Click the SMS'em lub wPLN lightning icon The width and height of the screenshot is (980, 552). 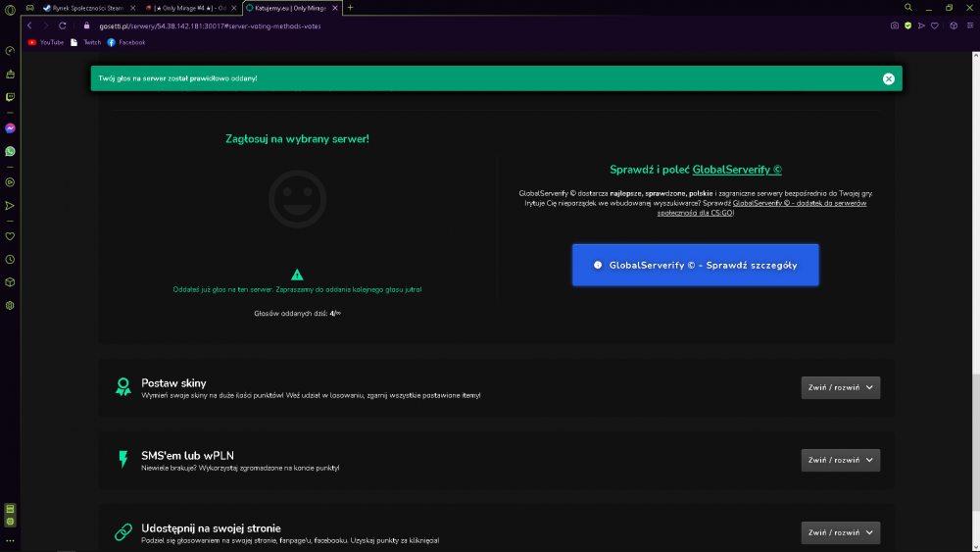click(x=123, y=460)
